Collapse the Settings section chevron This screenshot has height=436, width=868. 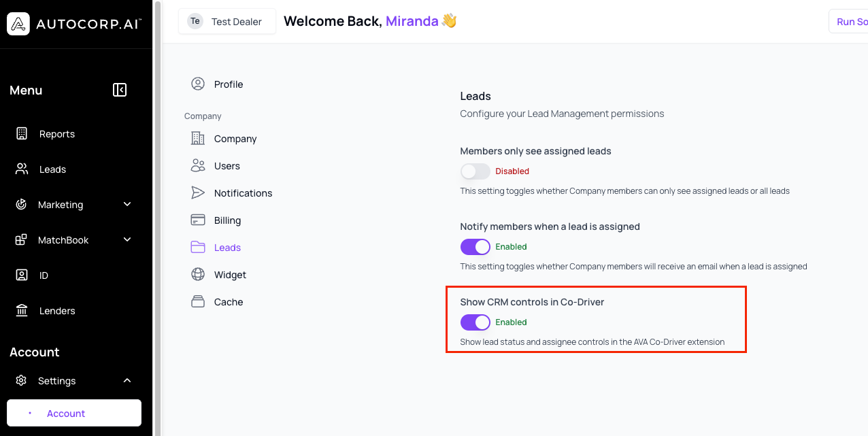point(127,380)
